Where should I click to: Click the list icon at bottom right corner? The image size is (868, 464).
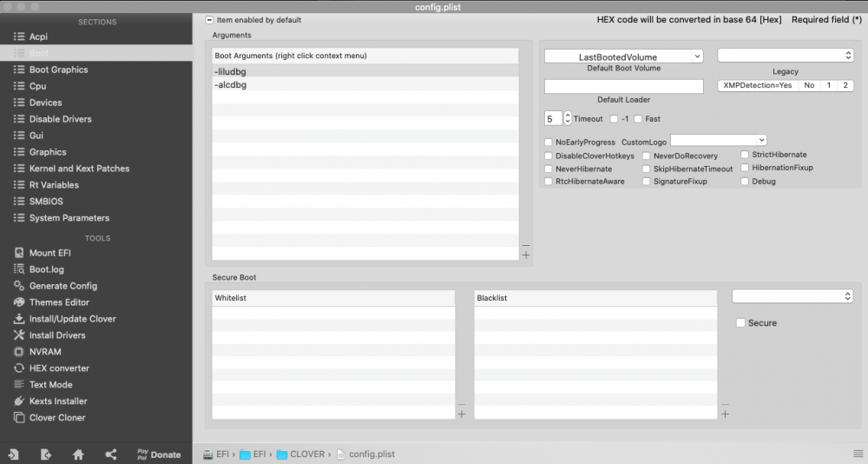858,454
